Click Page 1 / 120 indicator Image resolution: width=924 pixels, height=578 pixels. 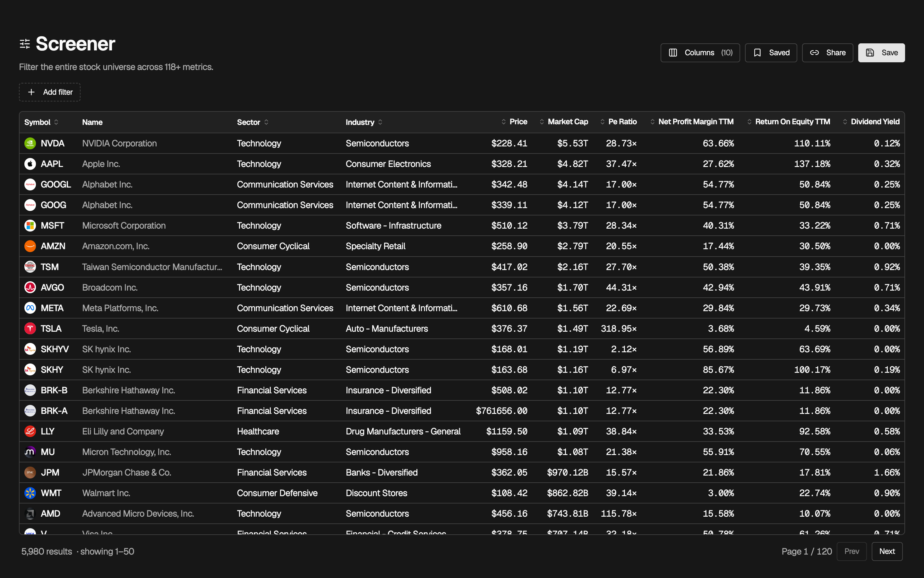(x=806, y=551)
